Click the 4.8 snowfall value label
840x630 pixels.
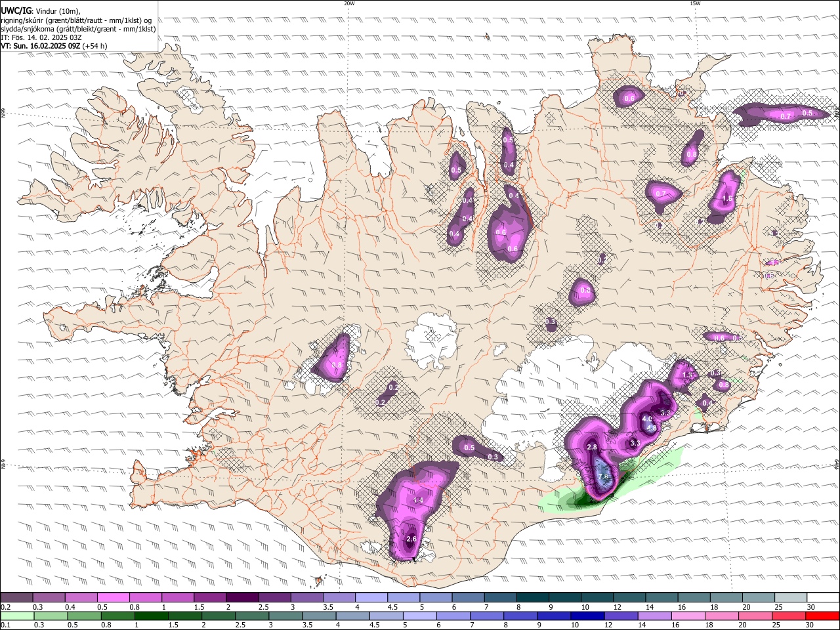coord(652,428)
